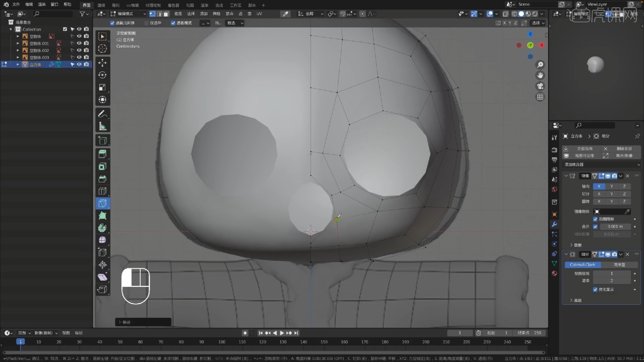Toggle 仅选中 checkbox

click(146, 23)
